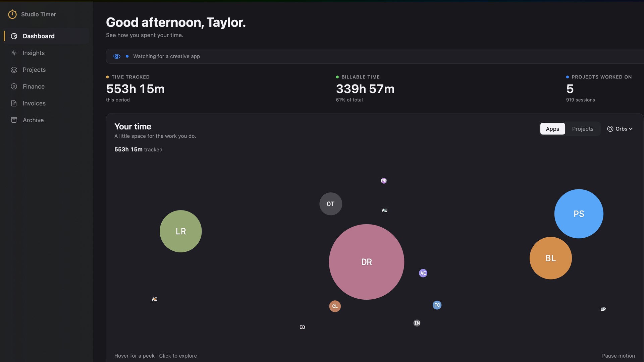Switch to the Projects tab in Your time
The image size is (644, 362).
tap(583, 129)
